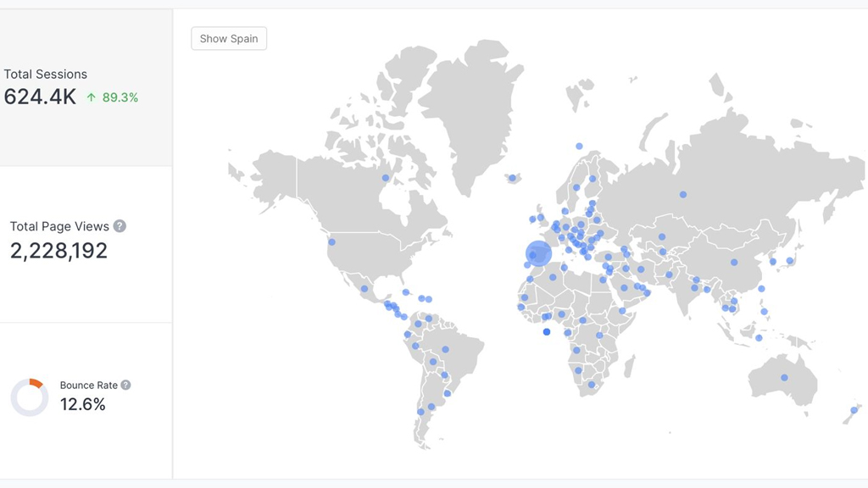Select the data point on Iceland

click(x=512, y=178)
